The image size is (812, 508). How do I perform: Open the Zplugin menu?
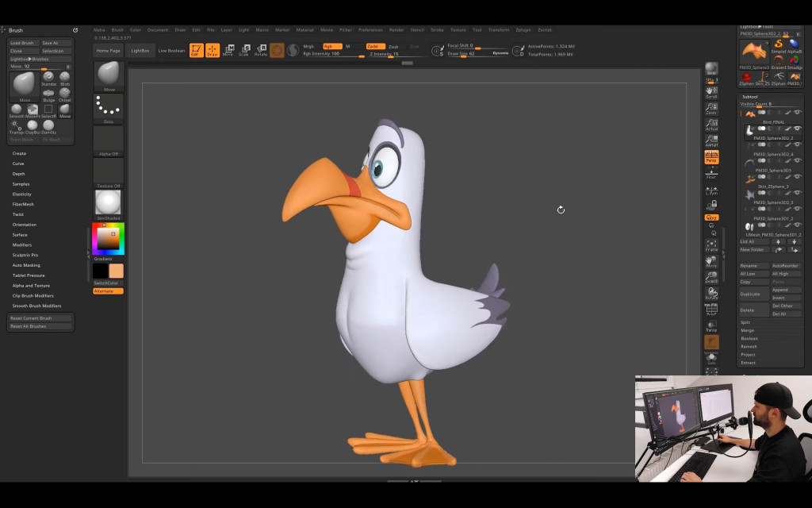click(x=523, y=29)
